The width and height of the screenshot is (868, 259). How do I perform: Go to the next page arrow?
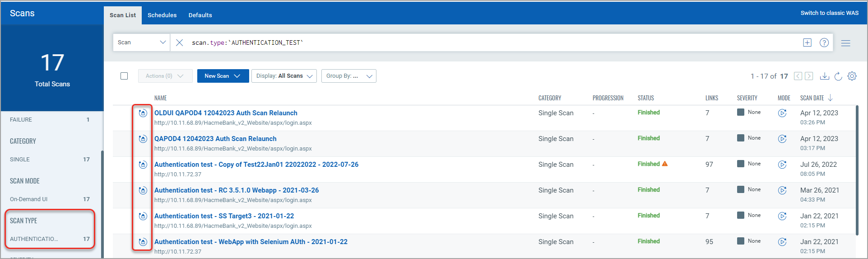pos(809,76)
